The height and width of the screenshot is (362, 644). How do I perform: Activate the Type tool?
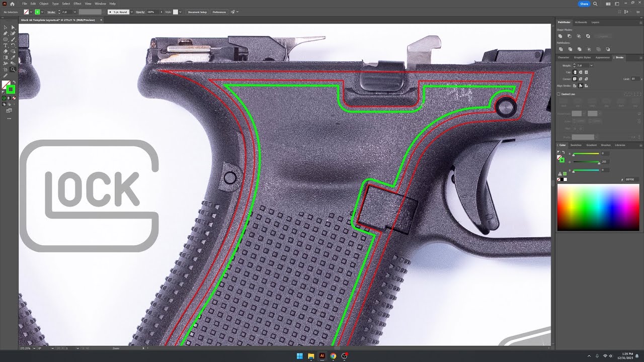click(x=6, y=45)
